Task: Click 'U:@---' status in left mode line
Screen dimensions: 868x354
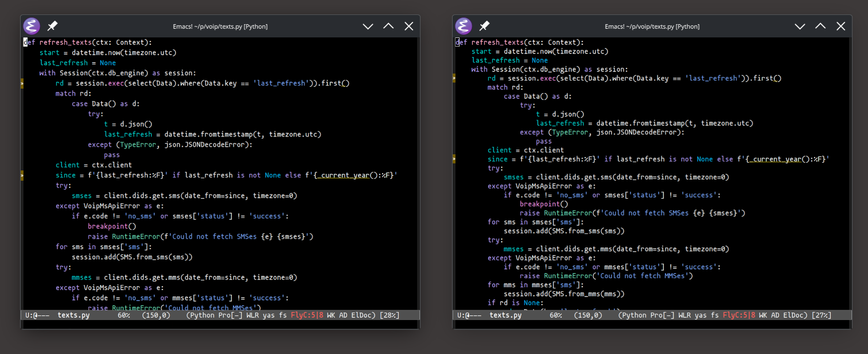Action: tap(37, 315)
